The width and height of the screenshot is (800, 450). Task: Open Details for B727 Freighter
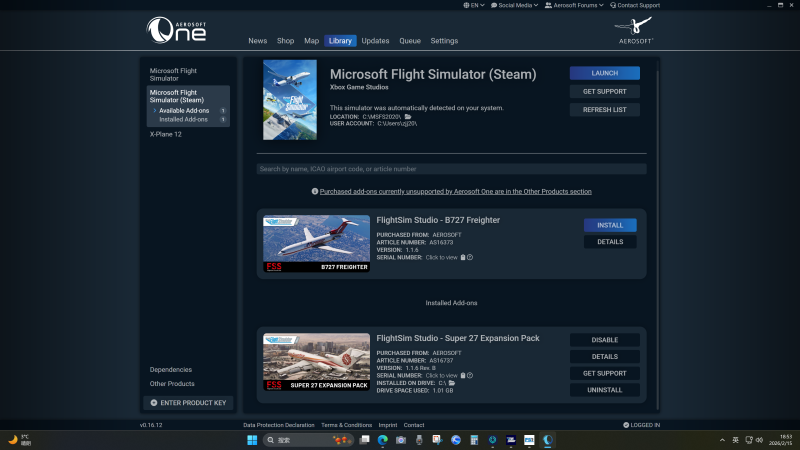tap(610, 242)
